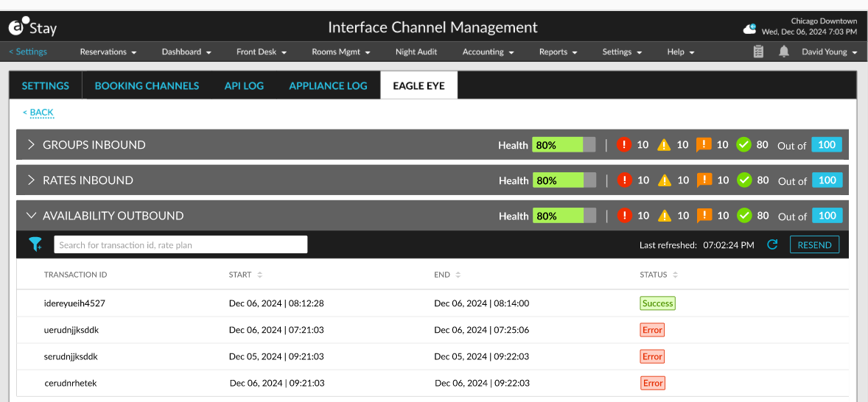Open the Settings dropdown in nav bar
Screen dimensions: 868x402
tap(622, 52)
